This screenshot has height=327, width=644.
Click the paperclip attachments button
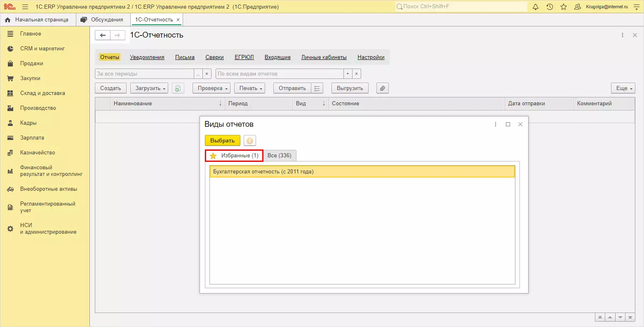383,88
